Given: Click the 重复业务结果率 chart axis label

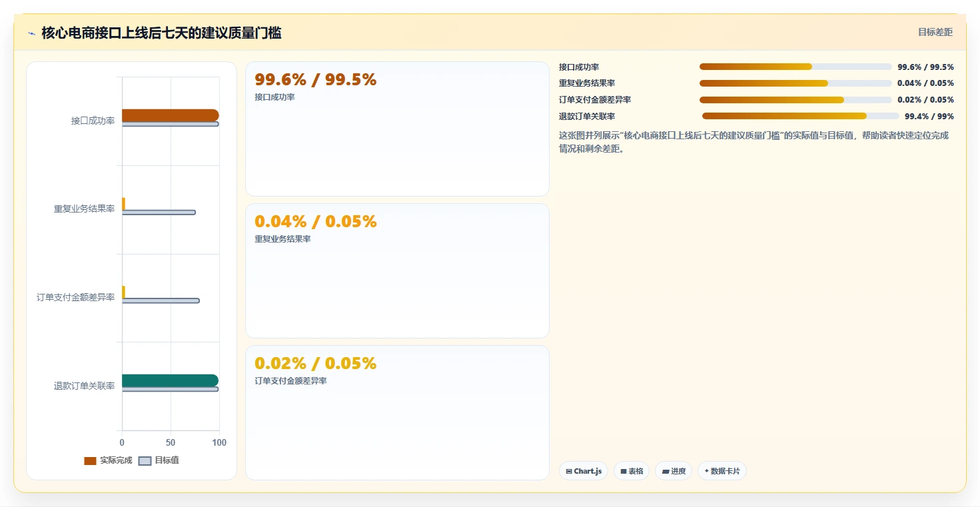Looking at the screenshot, I should coord(85,209).
